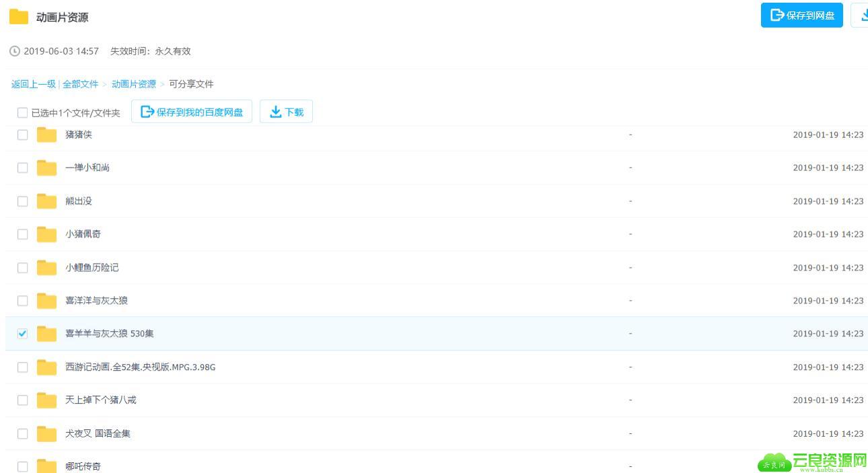Open the 猪猪侠 folder name

click(79, 135)
